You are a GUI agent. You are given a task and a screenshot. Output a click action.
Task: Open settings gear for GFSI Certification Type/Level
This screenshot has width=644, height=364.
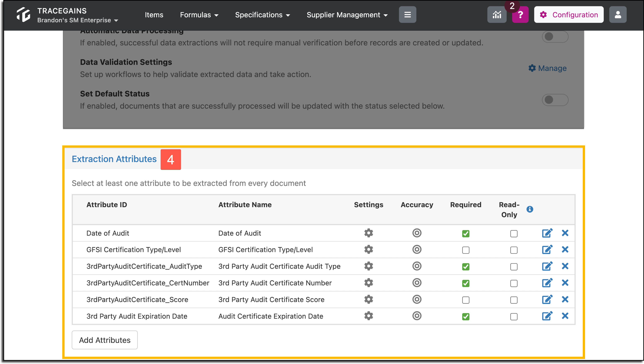tap(369, 250)
